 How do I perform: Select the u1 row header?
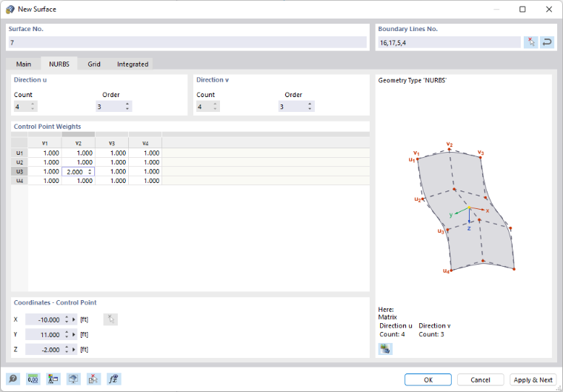tap(19, 153)
